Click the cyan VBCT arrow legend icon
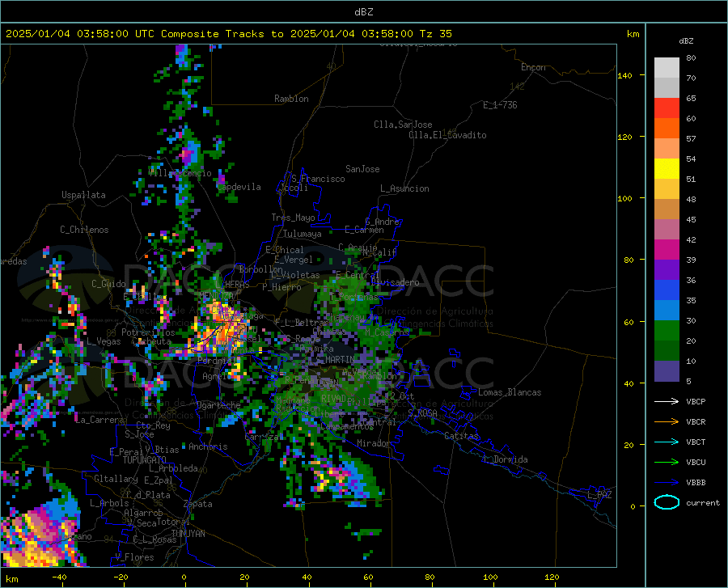 click(x=667, y=442)
